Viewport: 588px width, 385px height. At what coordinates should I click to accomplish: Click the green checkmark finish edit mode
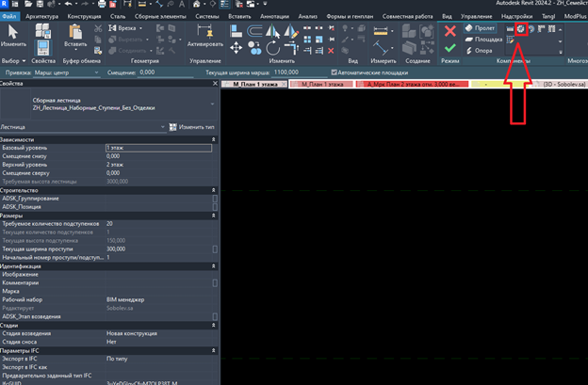click(450, 48)
